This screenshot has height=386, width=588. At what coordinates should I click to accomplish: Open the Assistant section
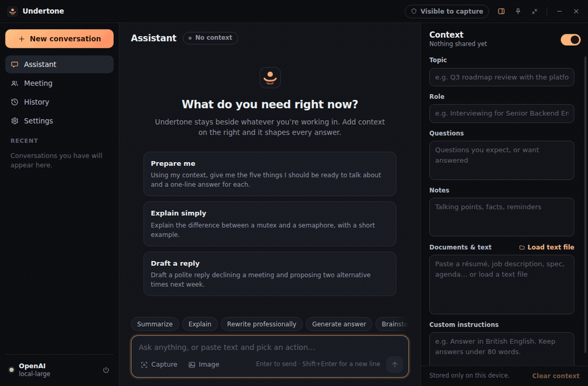pos(59,64)
